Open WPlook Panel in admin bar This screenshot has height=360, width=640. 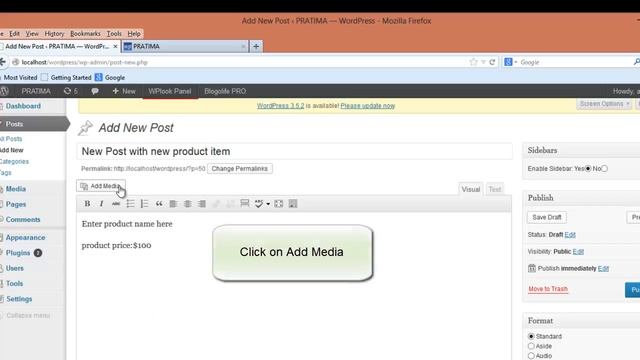pyautogui.click(x=170, y=91)
